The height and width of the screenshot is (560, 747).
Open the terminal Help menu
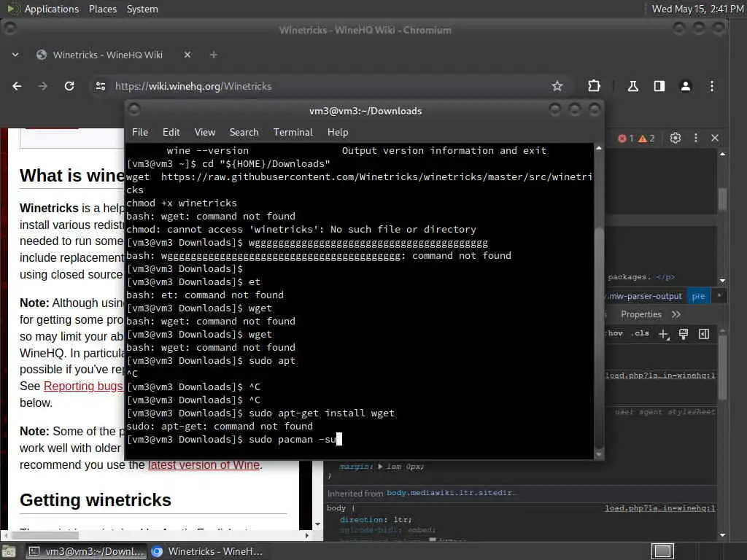pos(338,133)
